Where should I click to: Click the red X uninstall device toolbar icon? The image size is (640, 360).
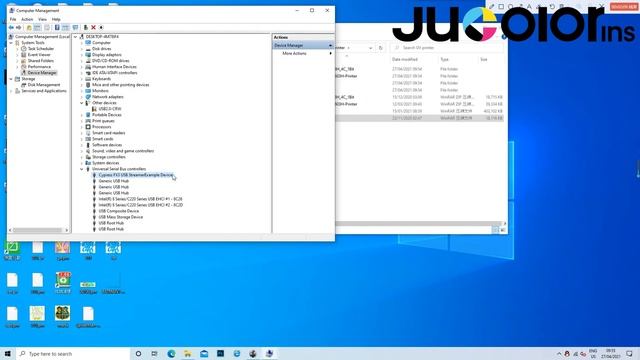pos(93,27)
